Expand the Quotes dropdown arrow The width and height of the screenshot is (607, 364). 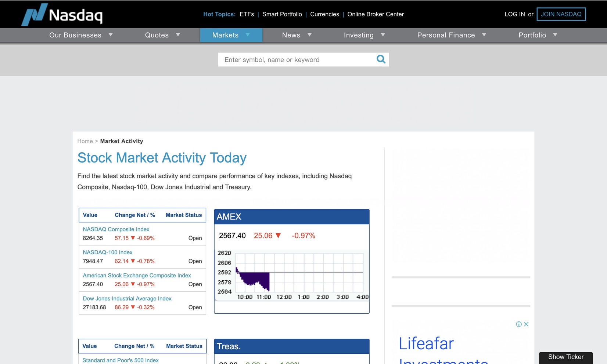point(178,35)
